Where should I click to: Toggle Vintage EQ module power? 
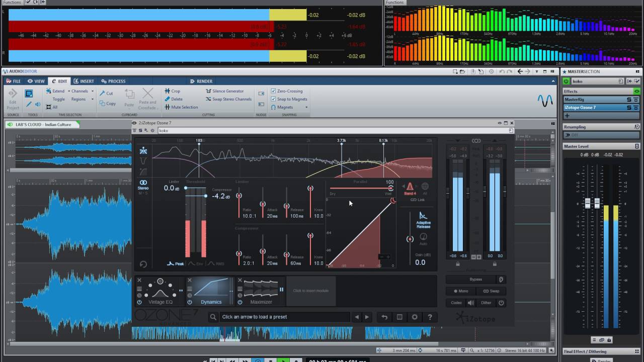(x=139, y=302)
